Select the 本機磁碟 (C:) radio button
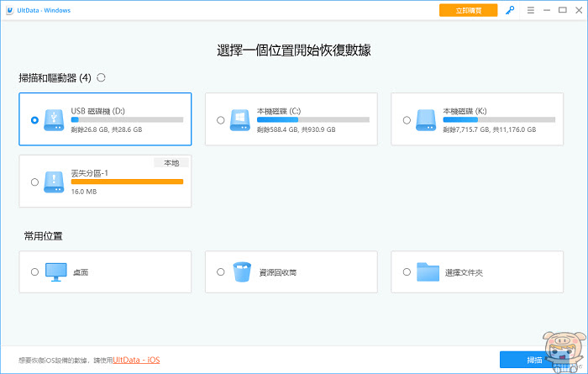 220,120
